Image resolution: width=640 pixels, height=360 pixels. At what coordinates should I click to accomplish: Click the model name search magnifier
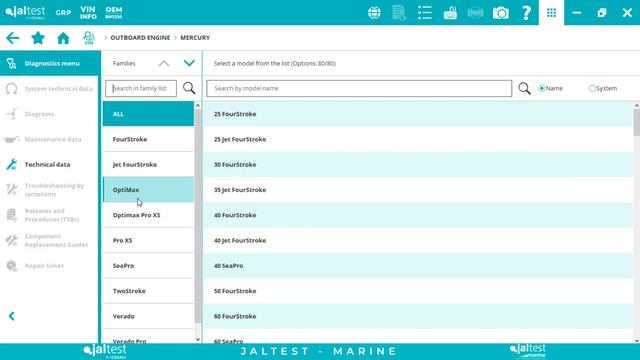(524, 88)
